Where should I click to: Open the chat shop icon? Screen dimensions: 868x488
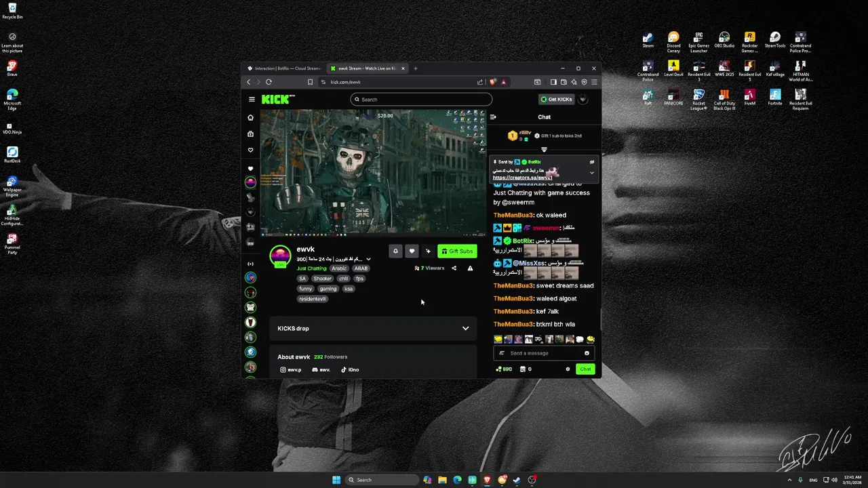pos(523,369)
